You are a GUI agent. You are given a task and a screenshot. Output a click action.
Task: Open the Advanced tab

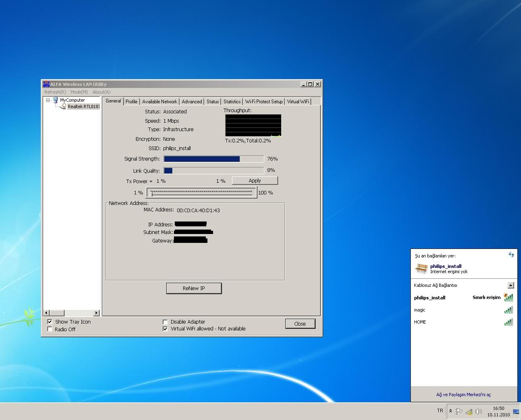pos(192,102)
